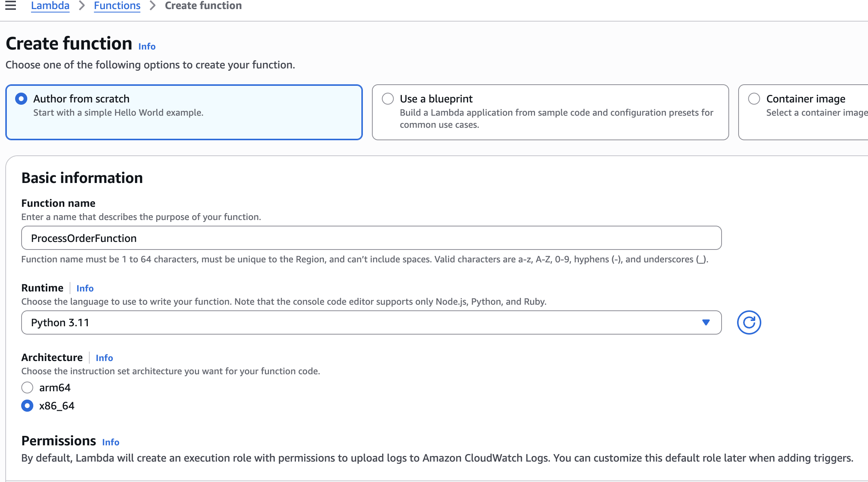Navigate to Functions breadcrumb
The image size is (868, 482).
[117, 6]
